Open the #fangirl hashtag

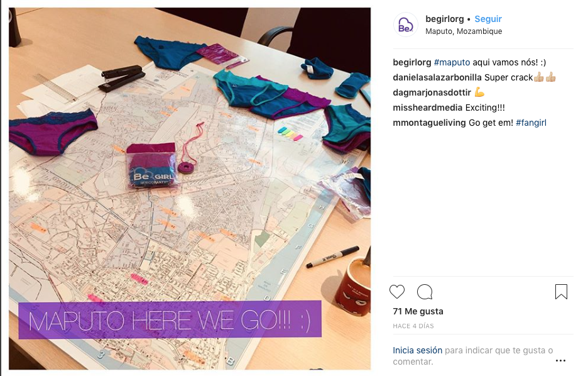click(x=531, y=123)
